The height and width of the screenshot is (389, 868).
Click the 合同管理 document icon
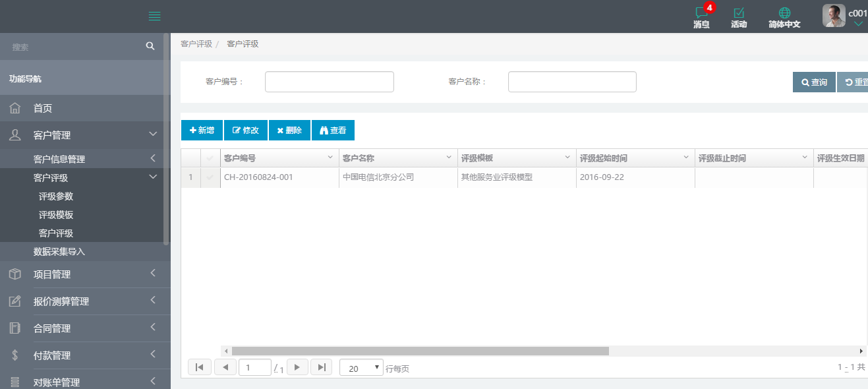click(x=15, y=328)
